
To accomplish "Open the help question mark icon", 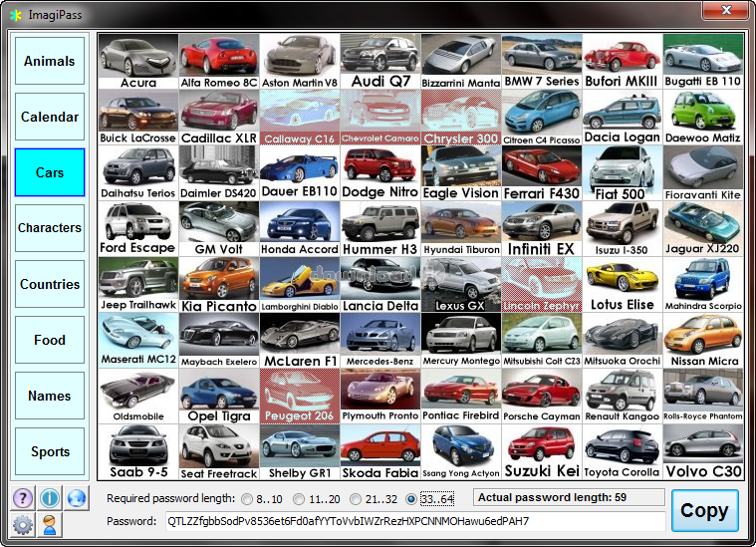I will tap(22, 497).
